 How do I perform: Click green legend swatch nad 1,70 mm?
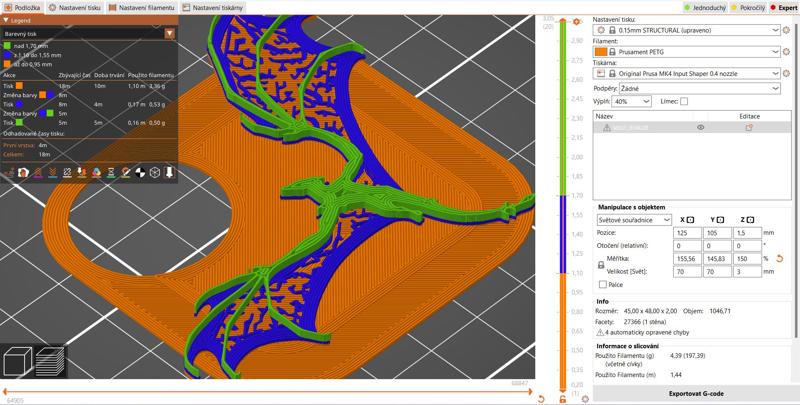pyautogui.click(x=7, y=46)
